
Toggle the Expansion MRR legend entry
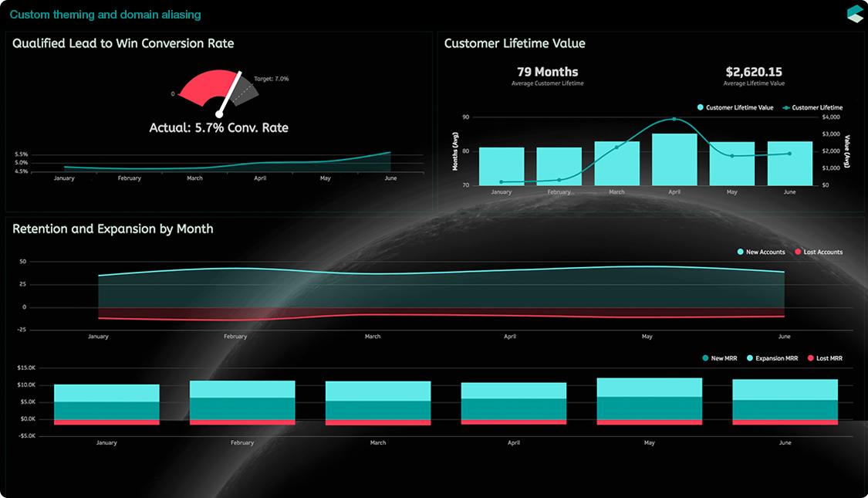(x=772, y=358)
